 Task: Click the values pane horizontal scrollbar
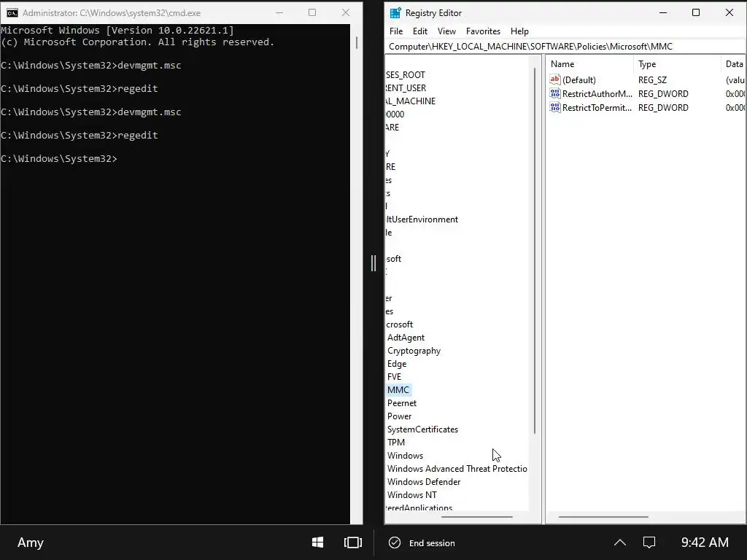[603, 517]
